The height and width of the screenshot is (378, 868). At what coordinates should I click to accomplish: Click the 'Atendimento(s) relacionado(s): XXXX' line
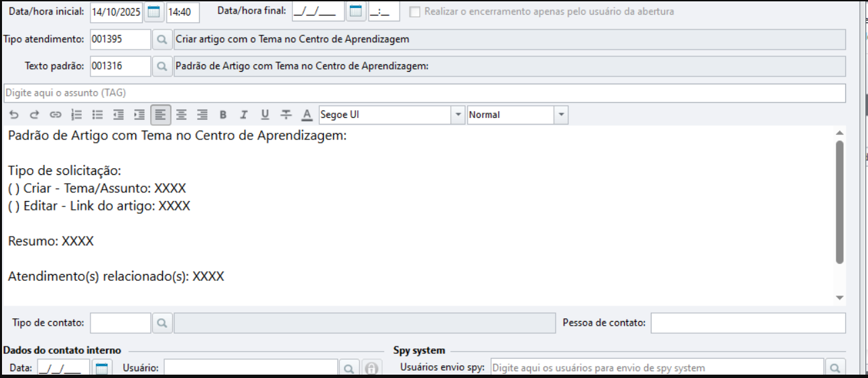(x=116, y=276)
